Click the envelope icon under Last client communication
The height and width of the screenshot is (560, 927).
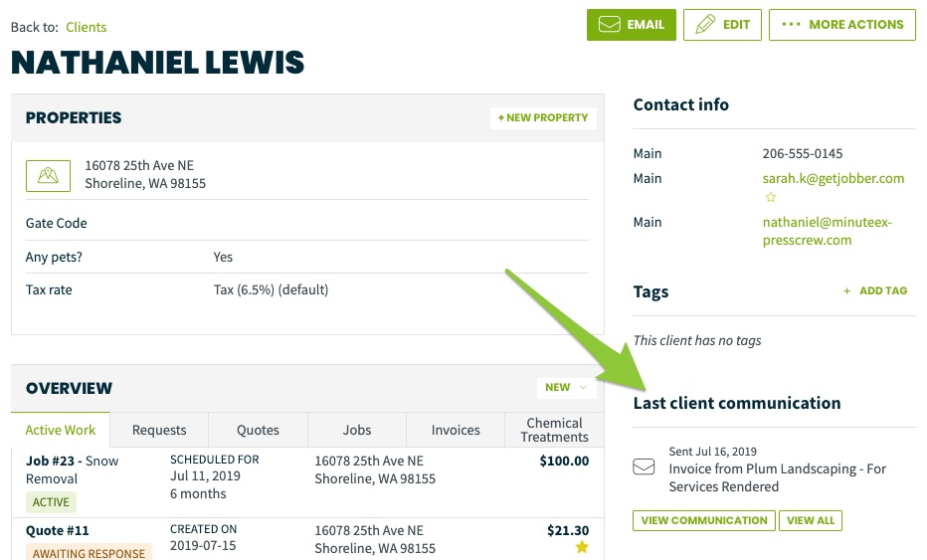coord(644,467)
